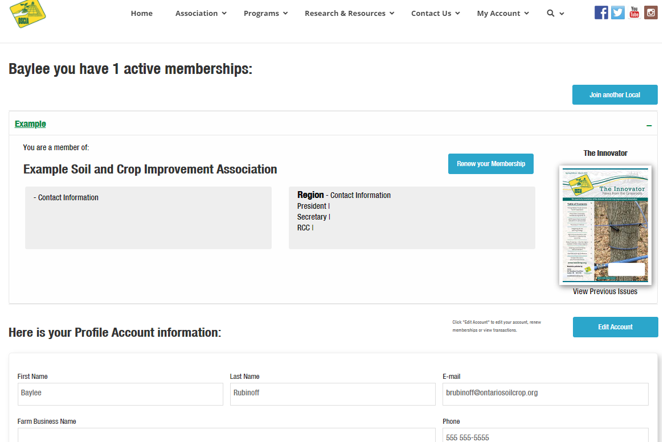The image size is (662, 443).
Task: Open the My Account menu
Action: (502, 14)
